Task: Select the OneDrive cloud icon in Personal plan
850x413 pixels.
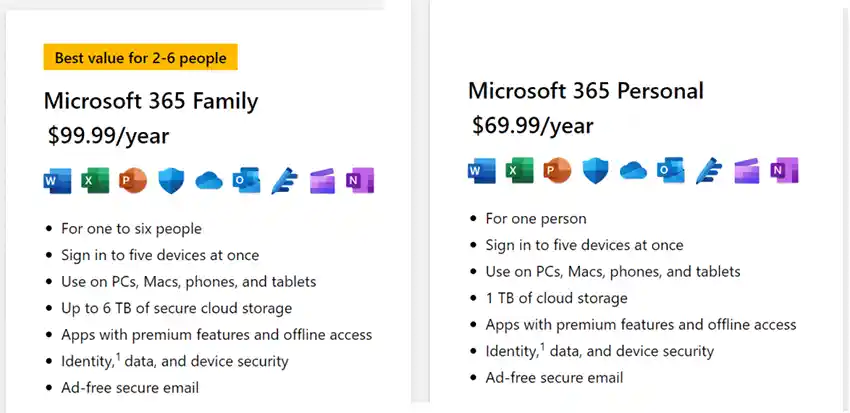Action: [633, 171]
